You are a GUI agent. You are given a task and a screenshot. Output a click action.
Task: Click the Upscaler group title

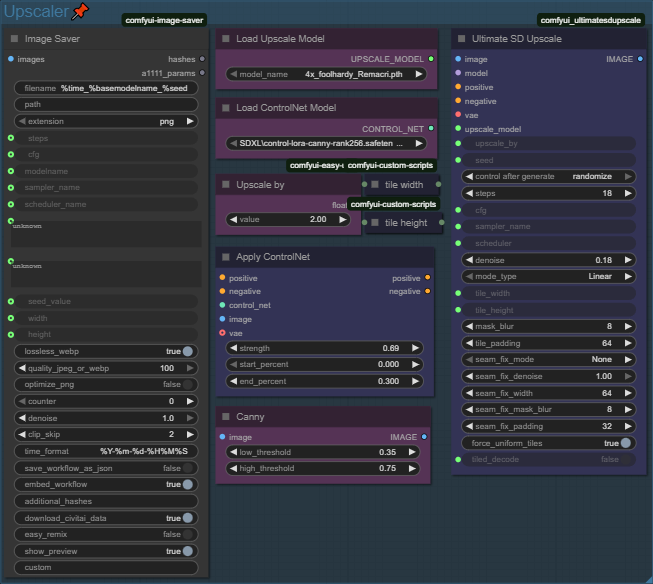coord(36,11)
